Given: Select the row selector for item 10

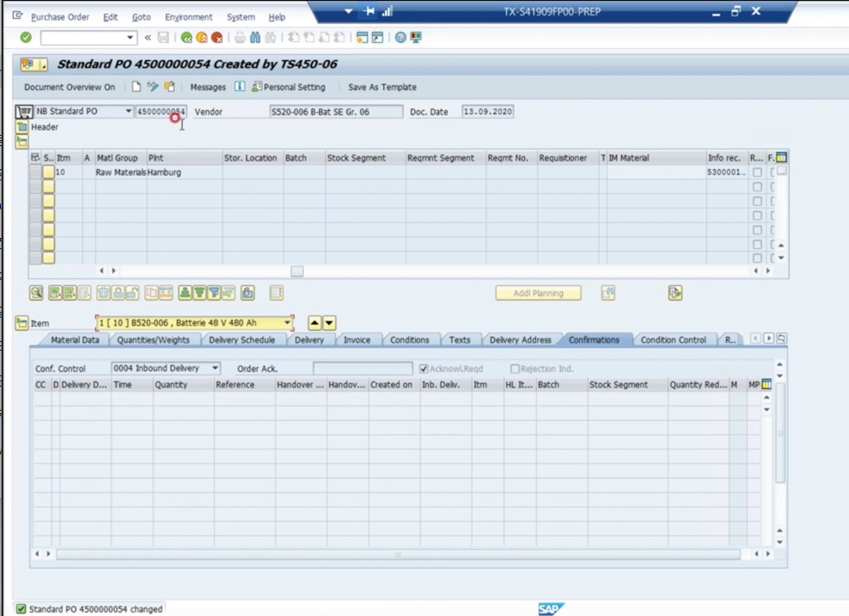Looking at the screenshot, I should tap(36, 172).
